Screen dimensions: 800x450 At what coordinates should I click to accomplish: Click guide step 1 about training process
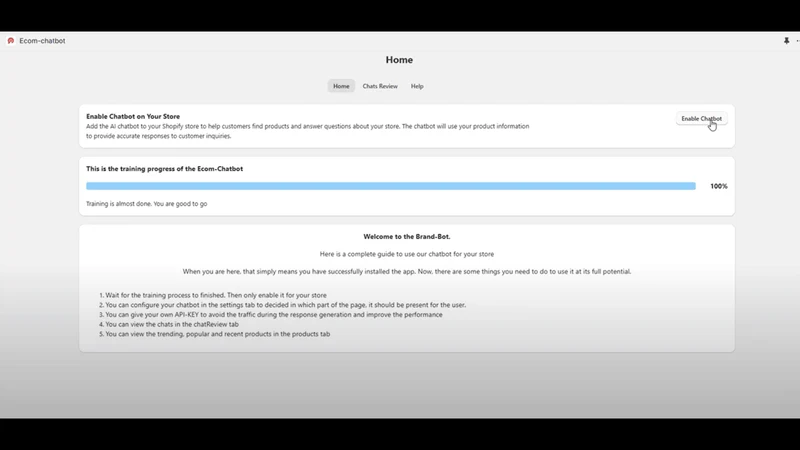[x=213, y=295]
